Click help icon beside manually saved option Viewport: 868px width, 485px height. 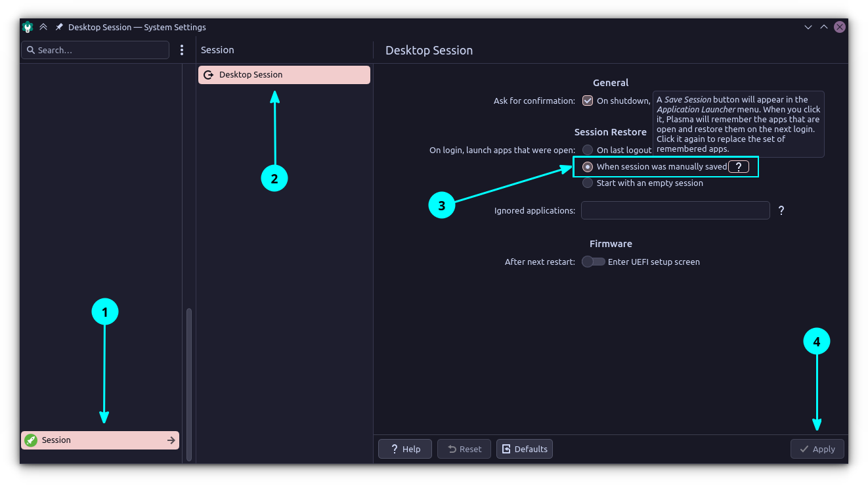(739, 167)
